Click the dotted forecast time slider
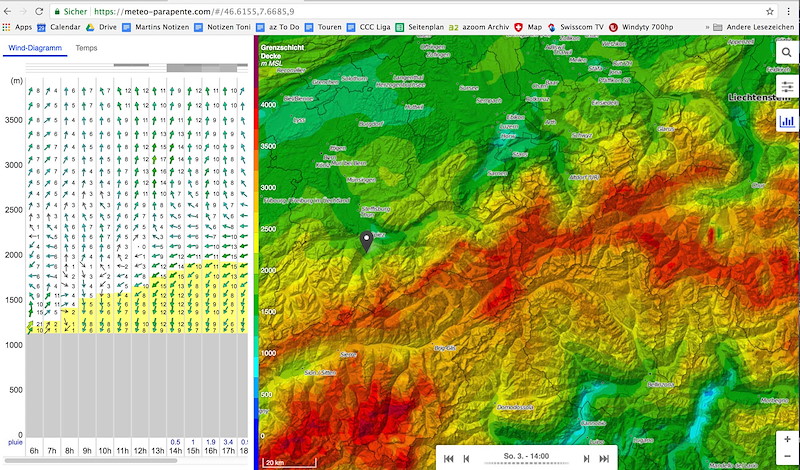The height and width of the screenshot is (470, 800). tap(527, 463)
